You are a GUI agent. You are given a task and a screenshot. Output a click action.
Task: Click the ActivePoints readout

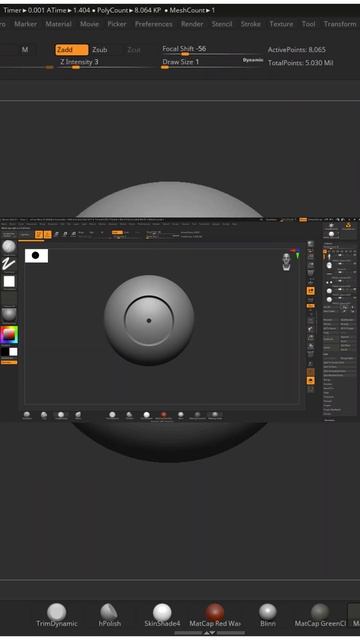click(x=297, y=50)
